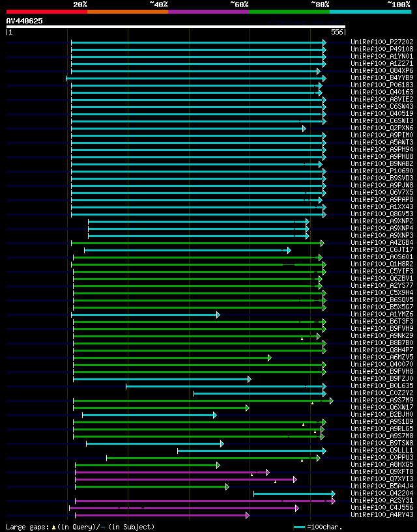Click the red 20% identity legend segment

point(47,12)
